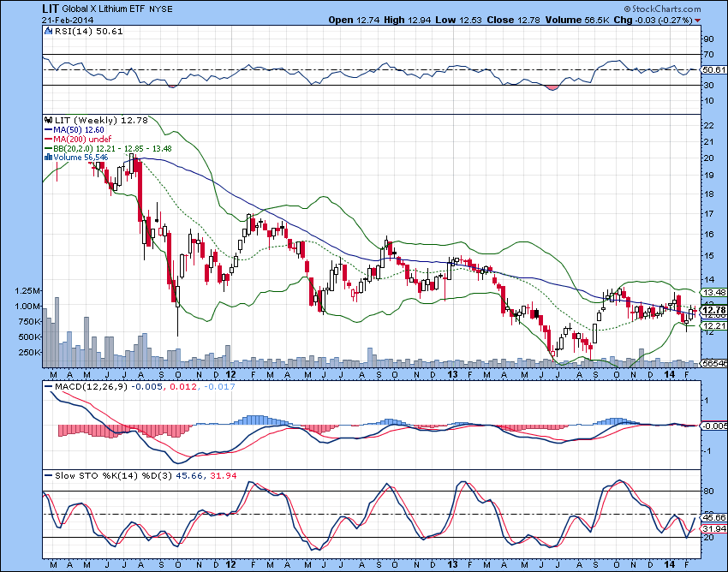Click the Volume 56.5K header value
The image size is (728, 572).
pyautogui.click(x=577, y=20)
